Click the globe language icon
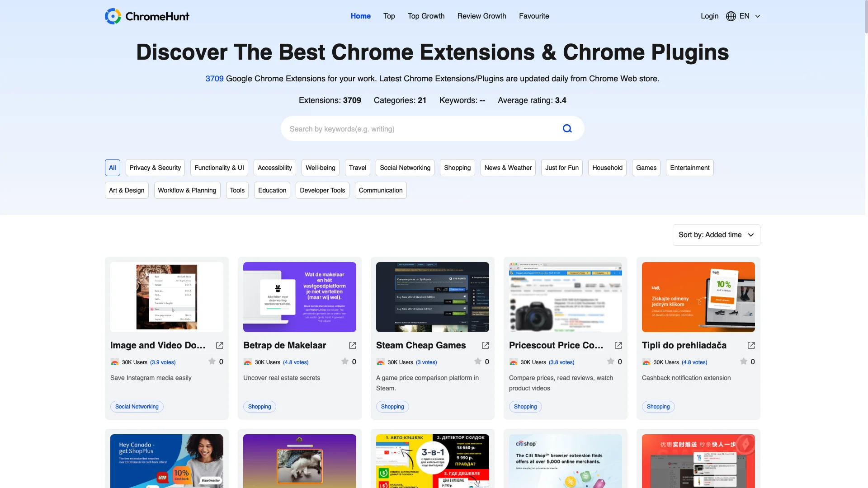 click(x=731, y=16)
